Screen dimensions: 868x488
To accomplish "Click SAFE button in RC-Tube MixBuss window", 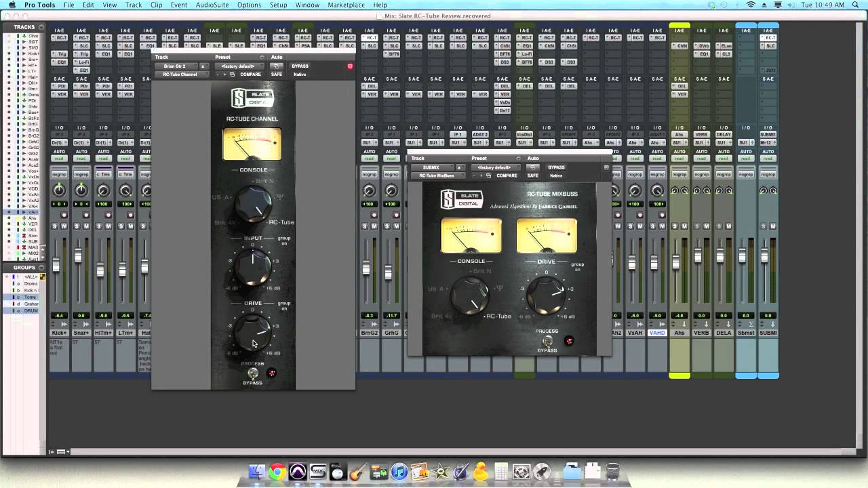I will (x=533, y=176).
